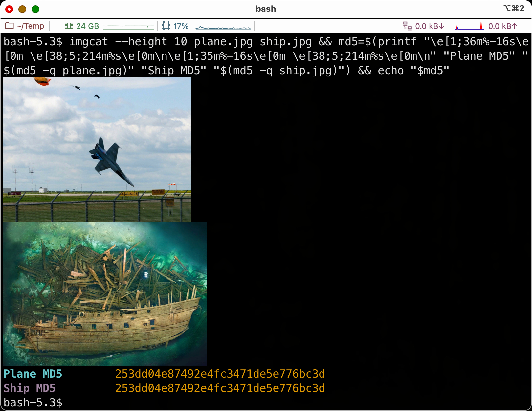Click the CPU processor icon beside 17%

[166, 26]
